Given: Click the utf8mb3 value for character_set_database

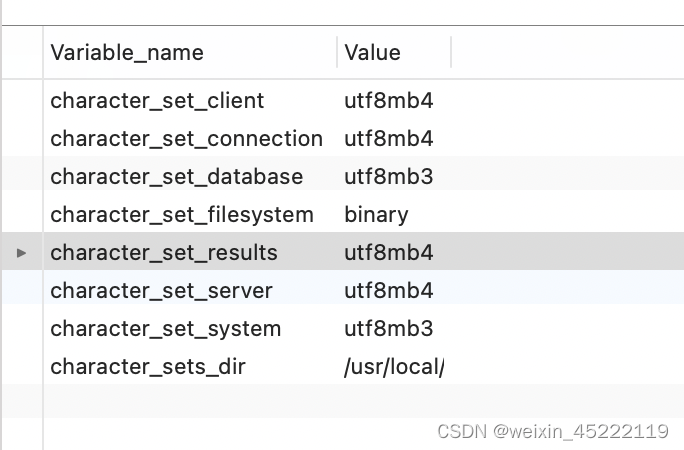Looking at the screenshot, I should [x=389, y=177].
